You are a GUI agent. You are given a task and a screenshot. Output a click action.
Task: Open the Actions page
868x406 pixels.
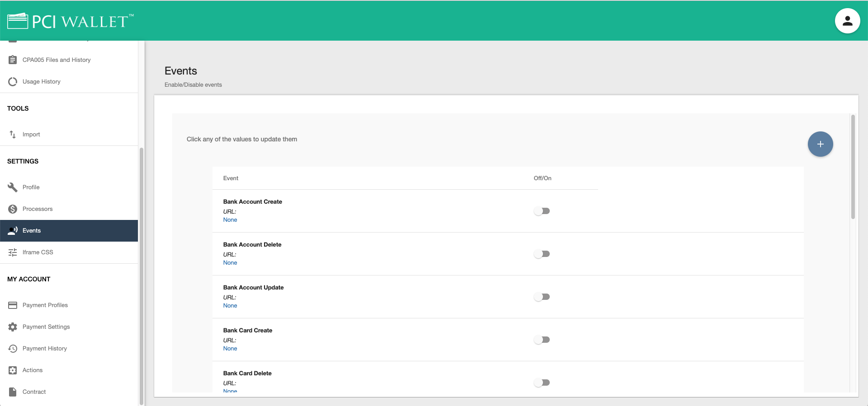tap(69, 370)
